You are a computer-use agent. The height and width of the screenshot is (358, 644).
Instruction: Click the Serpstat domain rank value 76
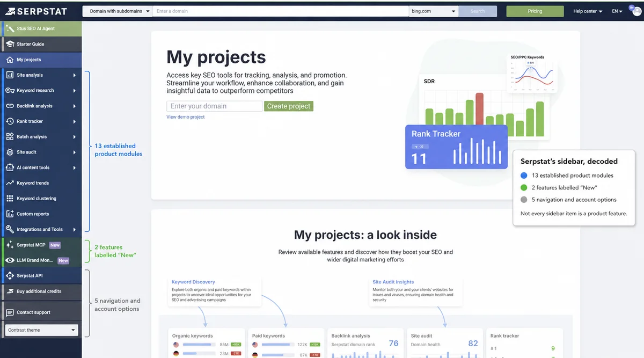393,344
